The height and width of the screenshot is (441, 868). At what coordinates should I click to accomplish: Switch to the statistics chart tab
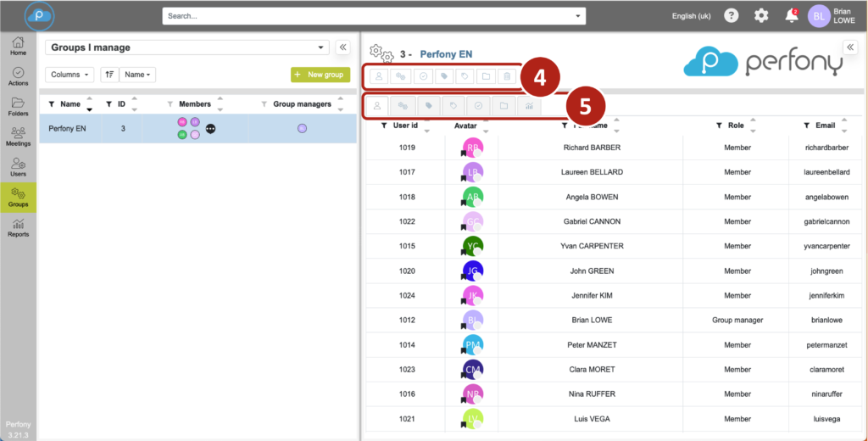tap(529, 106)
